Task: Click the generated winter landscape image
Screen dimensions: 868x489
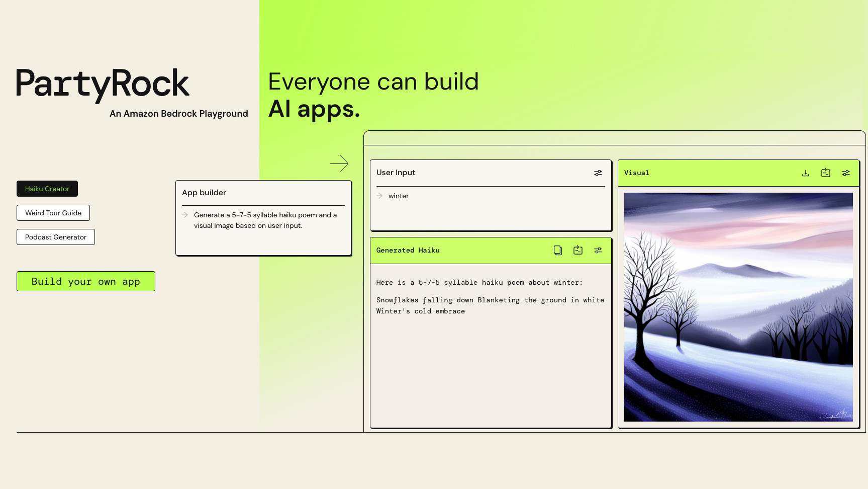Action: pyautogui.click(x=738, y=307)
